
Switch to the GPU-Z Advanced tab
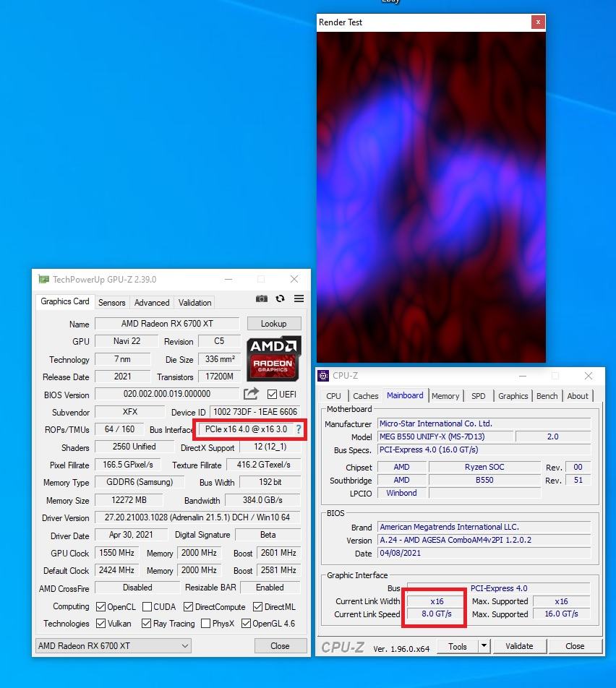152,302
